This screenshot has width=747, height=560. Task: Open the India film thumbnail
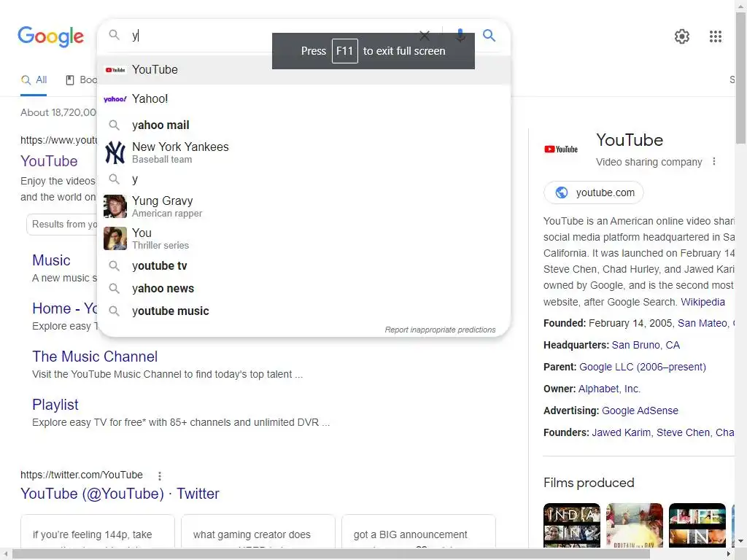pos(572,525)
